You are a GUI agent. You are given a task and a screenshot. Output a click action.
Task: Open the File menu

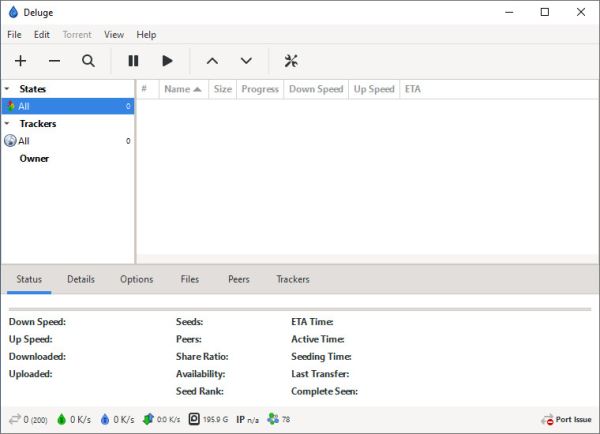click(14, 35)
